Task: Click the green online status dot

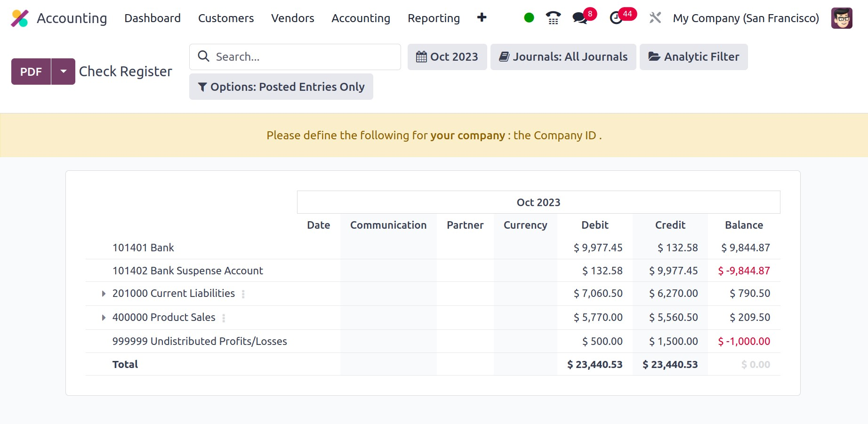Action: 529,18
